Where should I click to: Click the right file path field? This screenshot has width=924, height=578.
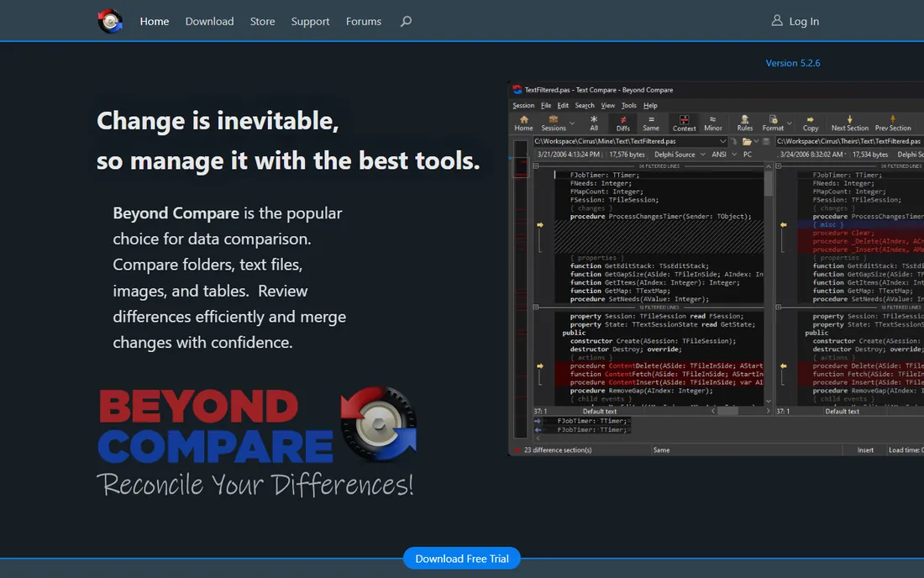tap(849, 141)
